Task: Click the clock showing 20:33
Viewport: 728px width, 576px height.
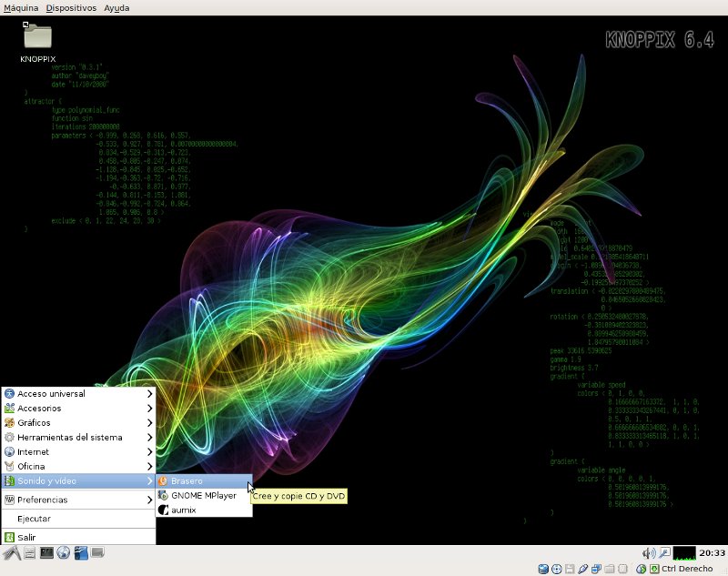Action: point(712,552)
